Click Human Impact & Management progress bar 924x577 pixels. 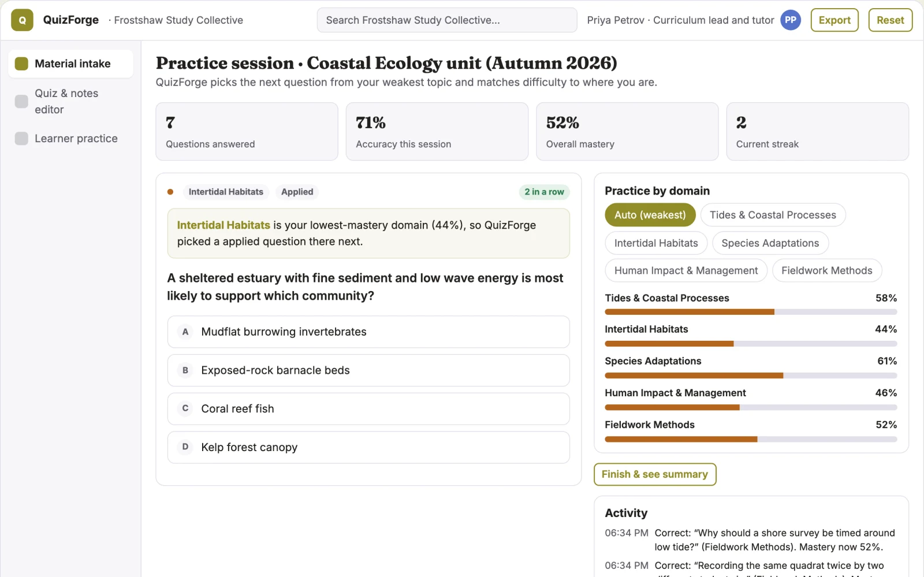(751, 407)
